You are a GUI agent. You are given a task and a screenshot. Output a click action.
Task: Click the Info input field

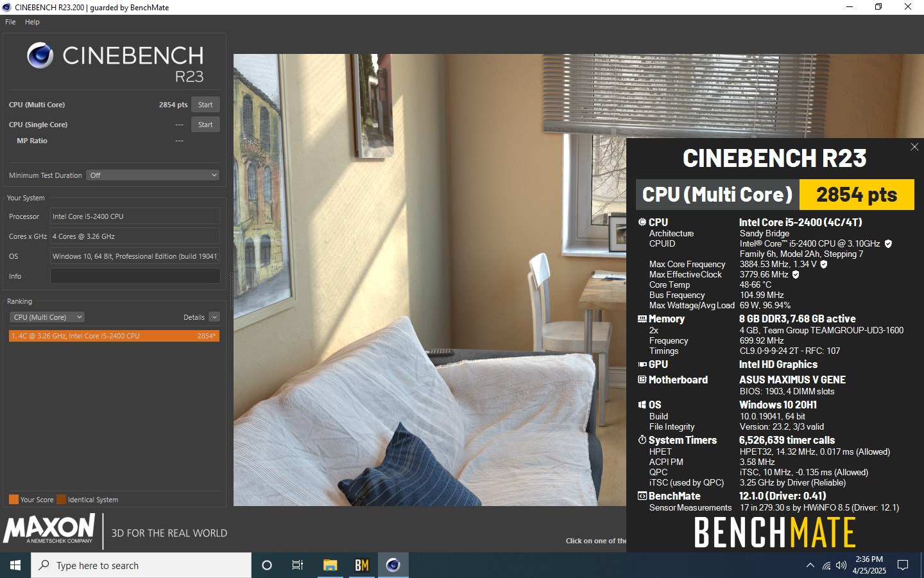(135, 276)
